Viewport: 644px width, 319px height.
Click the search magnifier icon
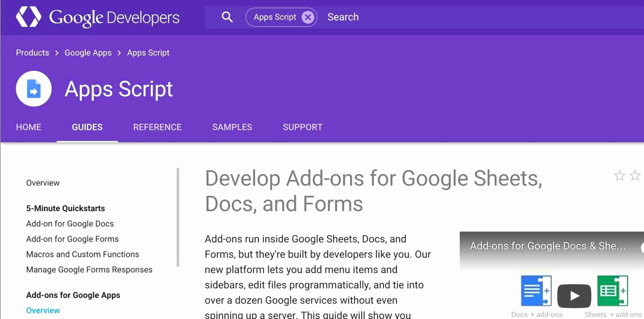pos(227,17)
